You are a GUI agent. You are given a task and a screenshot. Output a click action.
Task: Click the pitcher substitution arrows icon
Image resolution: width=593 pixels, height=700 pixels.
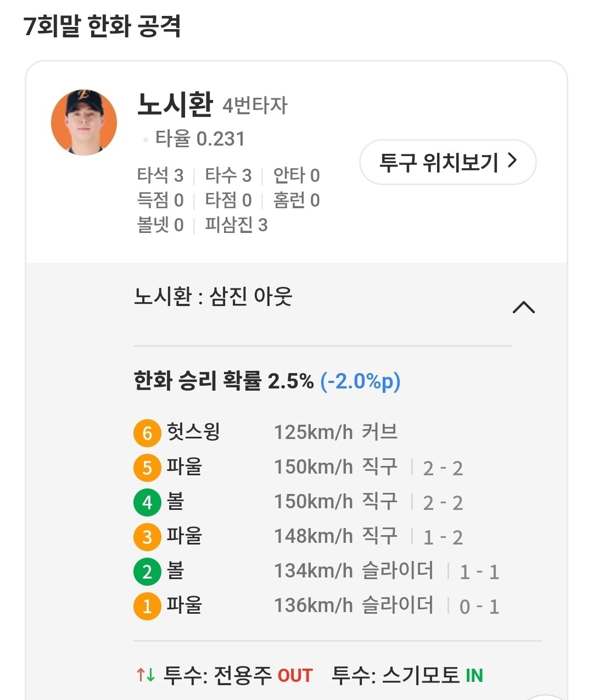(x=146, y=675)
